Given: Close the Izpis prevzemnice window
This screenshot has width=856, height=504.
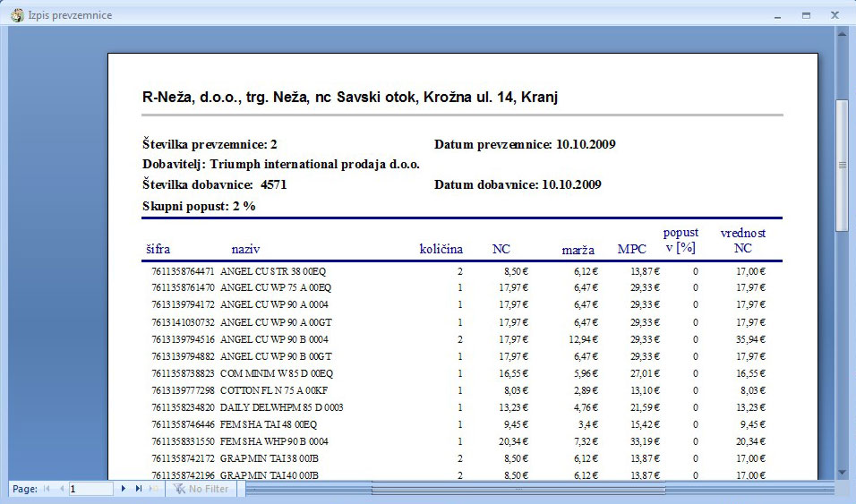Looking at the screenshot, I should 835,15.
